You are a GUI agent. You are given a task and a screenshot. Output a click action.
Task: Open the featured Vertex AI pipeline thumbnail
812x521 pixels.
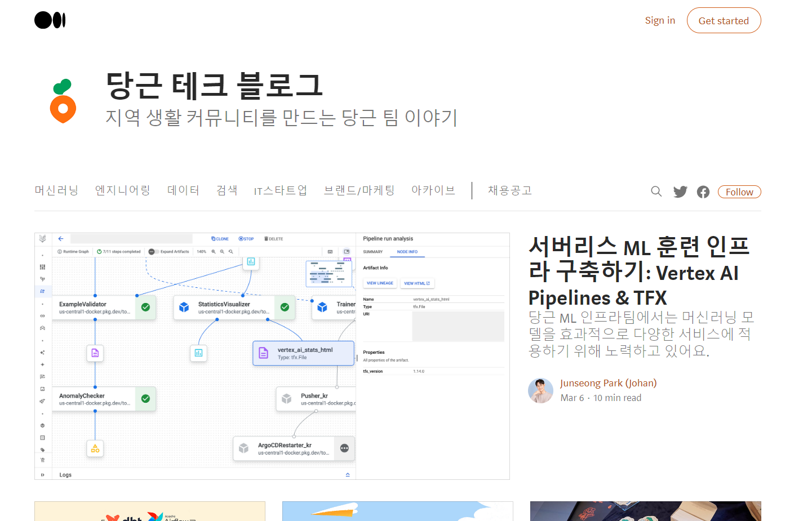pos(272,356)
